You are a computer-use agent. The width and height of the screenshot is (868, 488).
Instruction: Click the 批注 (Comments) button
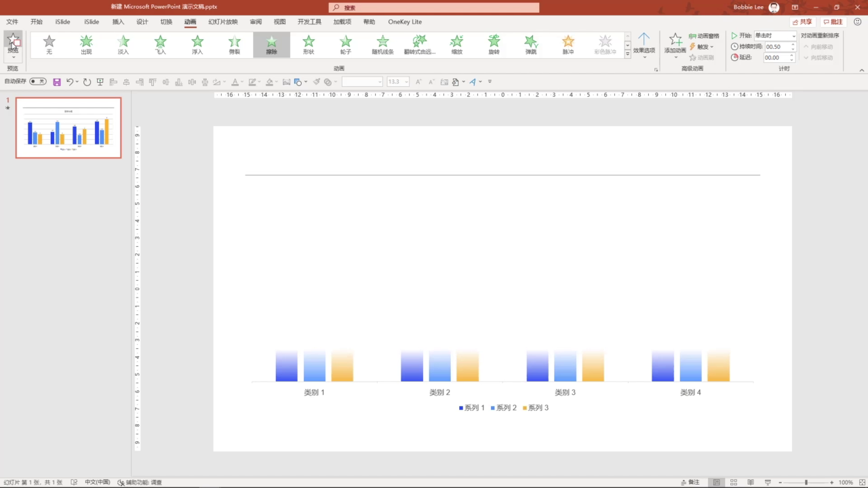pos(833,22)
